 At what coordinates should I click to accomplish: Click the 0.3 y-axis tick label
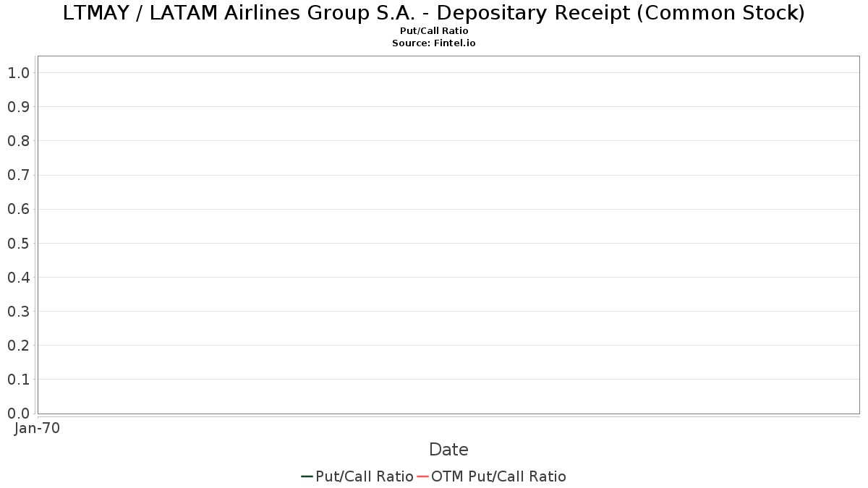[x=18, y=312]
